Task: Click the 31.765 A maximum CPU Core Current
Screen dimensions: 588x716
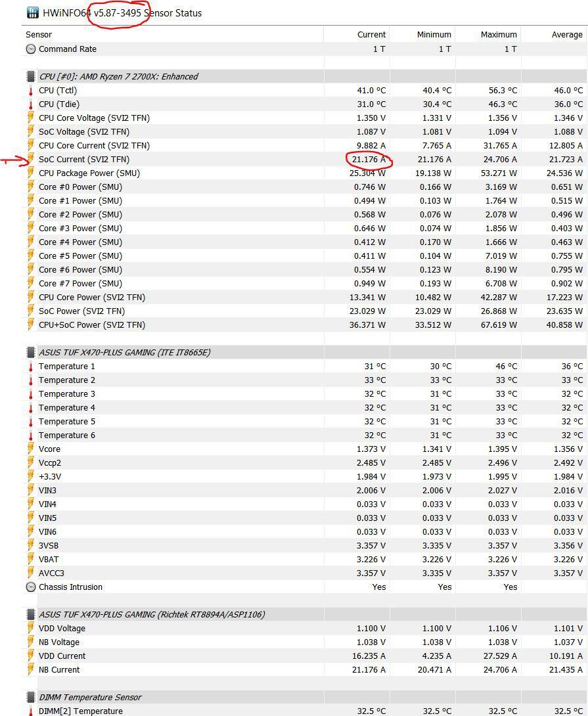Action: click(499, 145)
